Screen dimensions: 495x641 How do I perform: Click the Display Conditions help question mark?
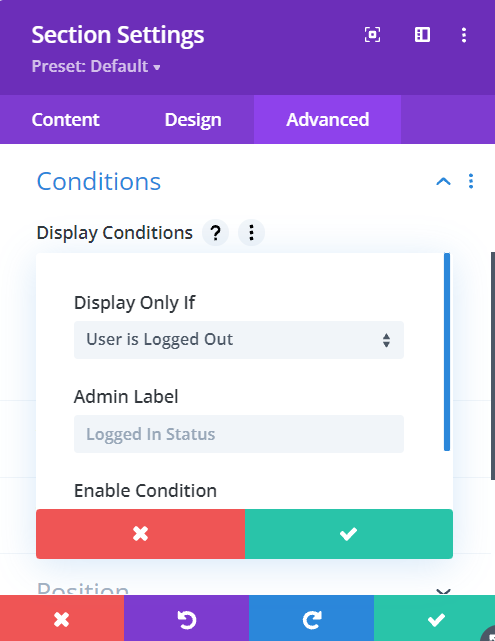[215, 233]
